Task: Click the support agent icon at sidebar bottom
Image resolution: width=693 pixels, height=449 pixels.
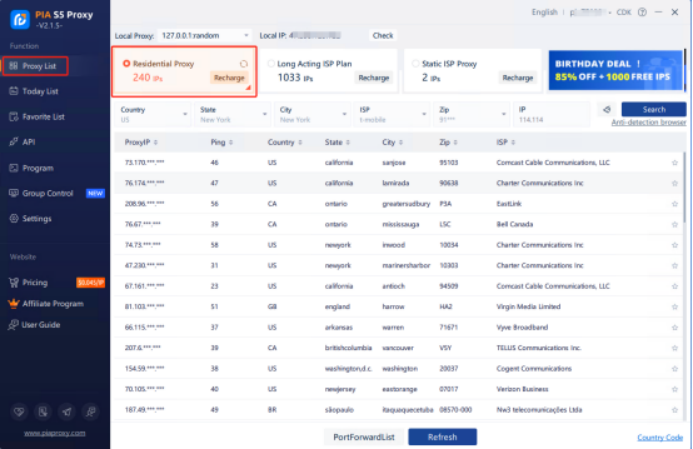Action: (x=91, y=412)
